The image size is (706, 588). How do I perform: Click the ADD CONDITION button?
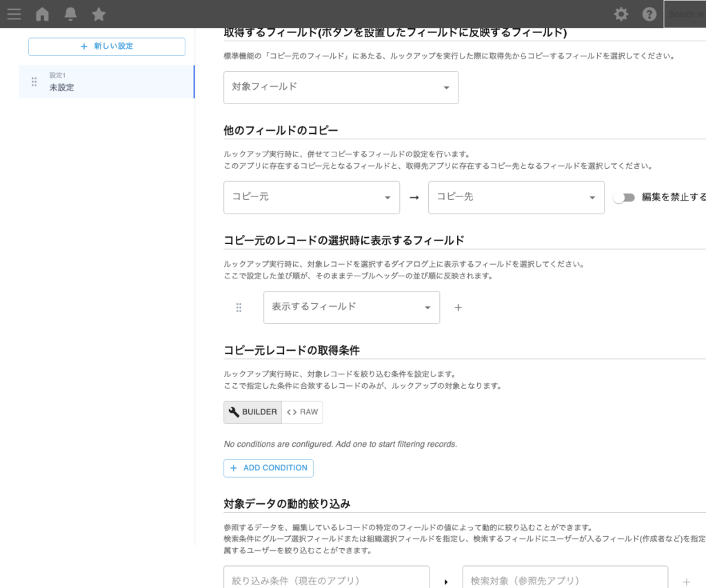pos(268,468)
